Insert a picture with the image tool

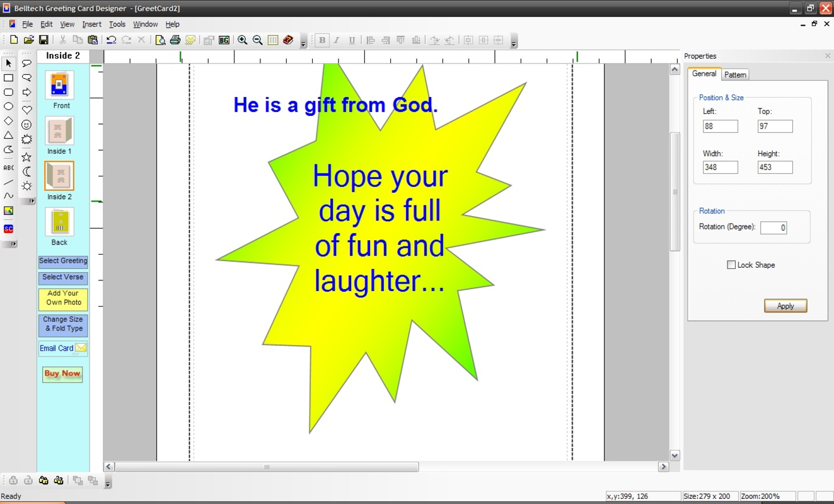click(8, 211)
